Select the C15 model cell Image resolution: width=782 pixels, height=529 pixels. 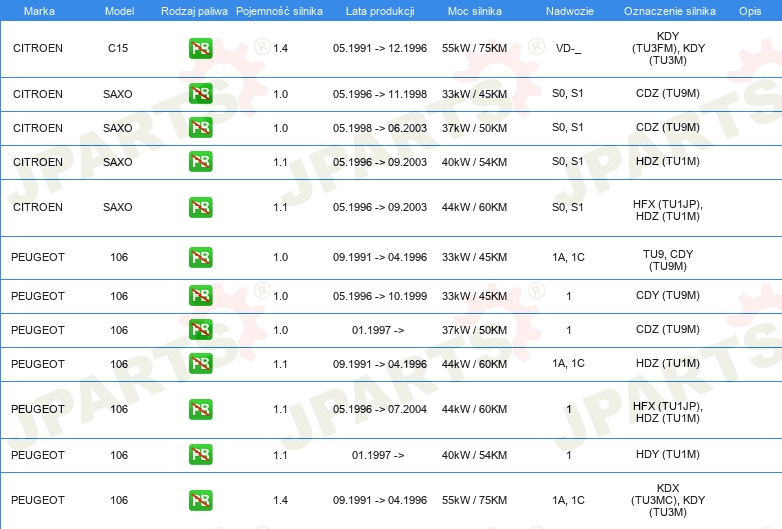click(118, 48)
